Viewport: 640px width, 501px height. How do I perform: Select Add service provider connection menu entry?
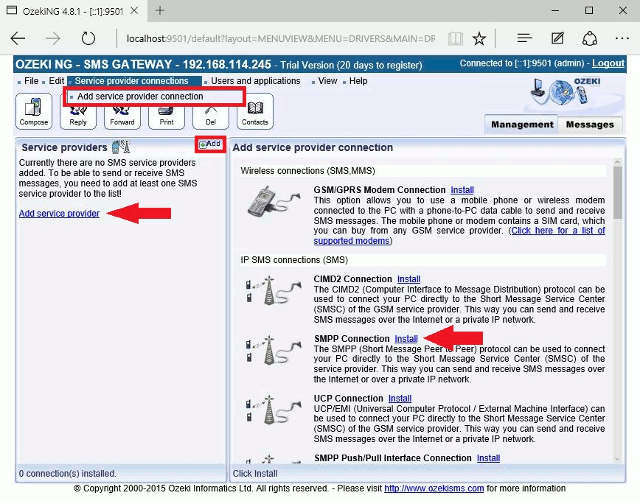pyautogui.click(x=140, y=96)
